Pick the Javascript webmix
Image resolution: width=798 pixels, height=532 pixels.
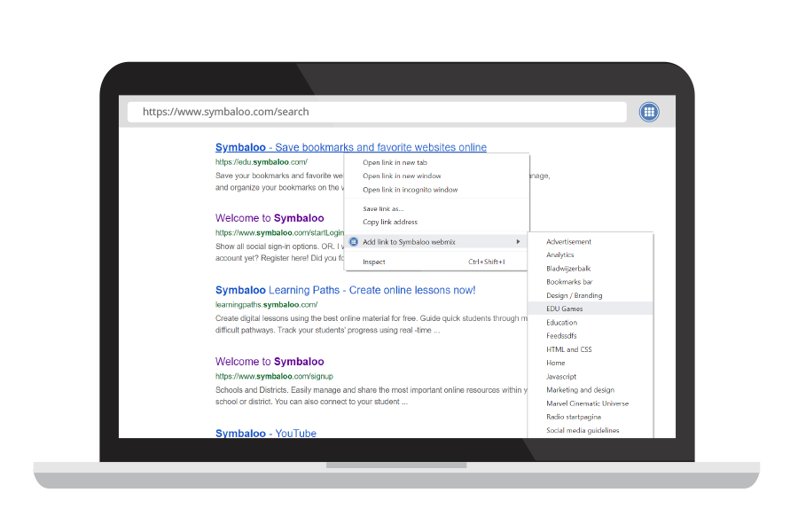[561, 376]
